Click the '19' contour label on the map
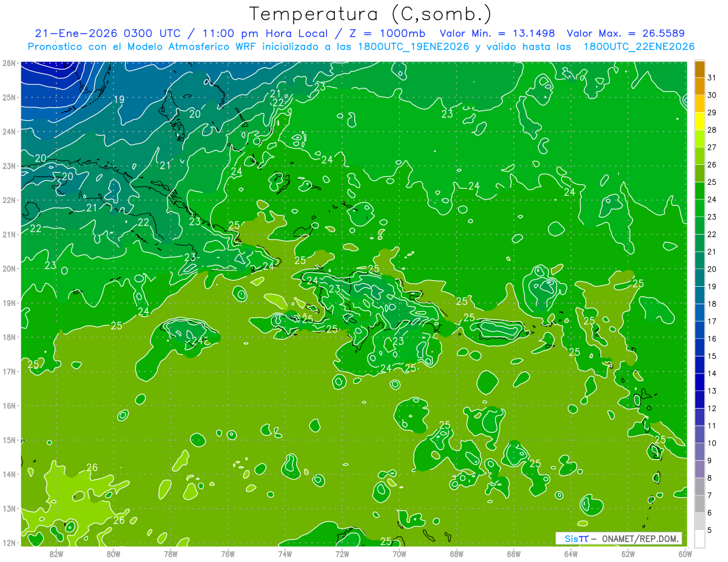 click(x=120, y=99)
